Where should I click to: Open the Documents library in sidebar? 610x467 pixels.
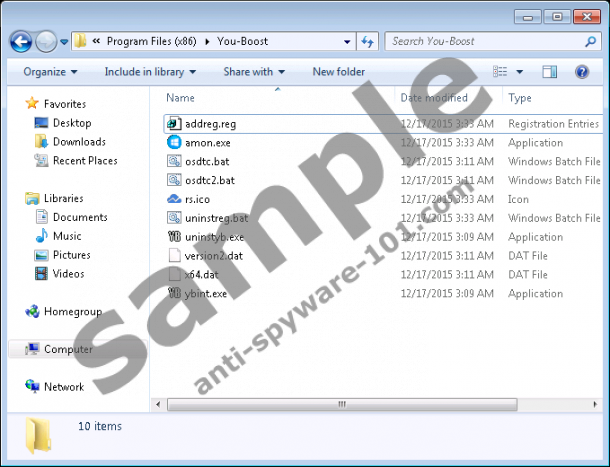pyautogui.click(x=80, y=217)
